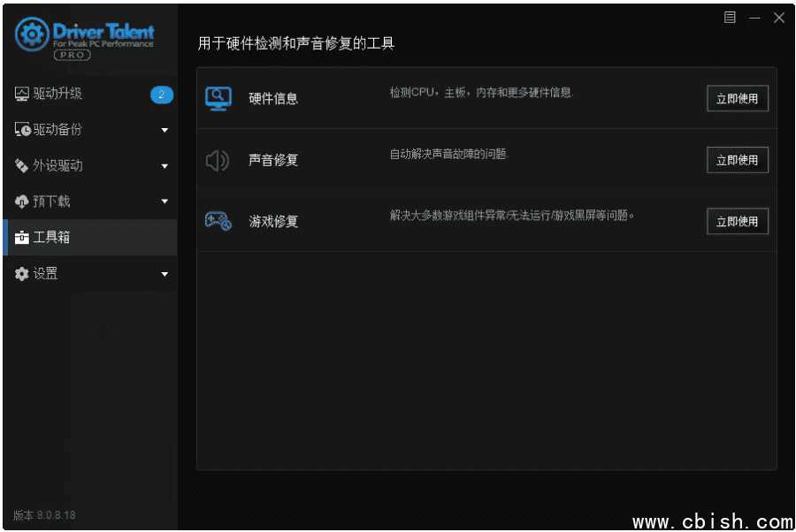Image resolution: width=796 pixels, height=532 pixels.
Task: Expand the 驱动备份 section arrow
Action: [165, 129]
